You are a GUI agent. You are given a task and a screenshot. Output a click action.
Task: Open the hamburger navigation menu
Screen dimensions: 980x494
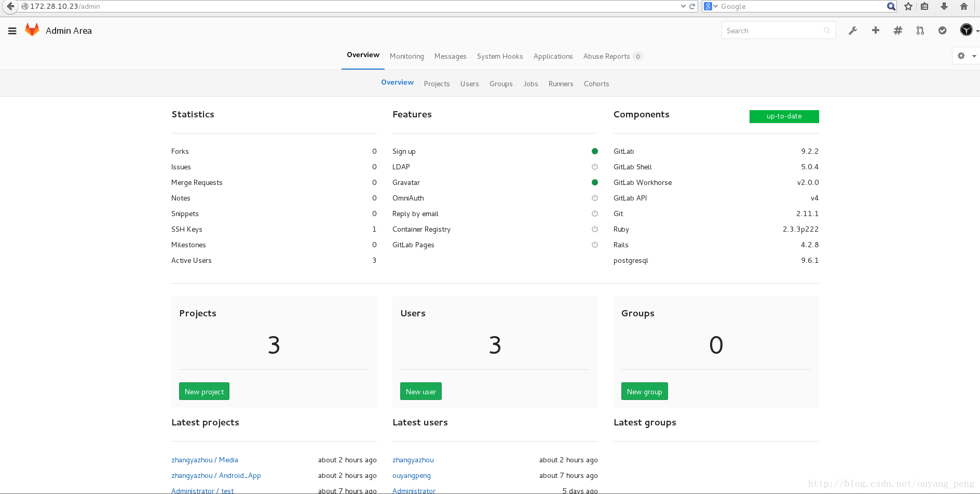coord(12,31)
